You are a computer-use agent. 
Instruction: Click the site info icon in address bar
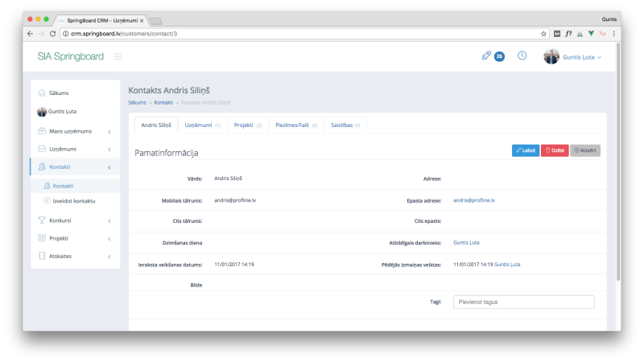65,34
